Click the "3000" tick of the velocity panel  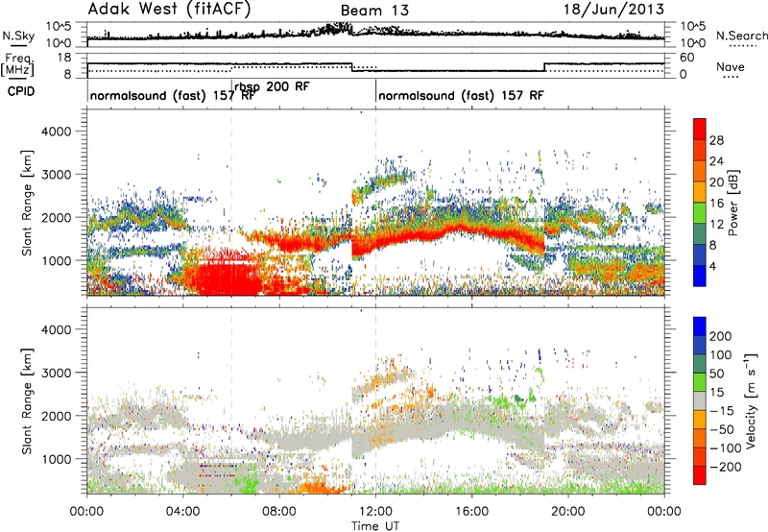(x=56, y=373)
